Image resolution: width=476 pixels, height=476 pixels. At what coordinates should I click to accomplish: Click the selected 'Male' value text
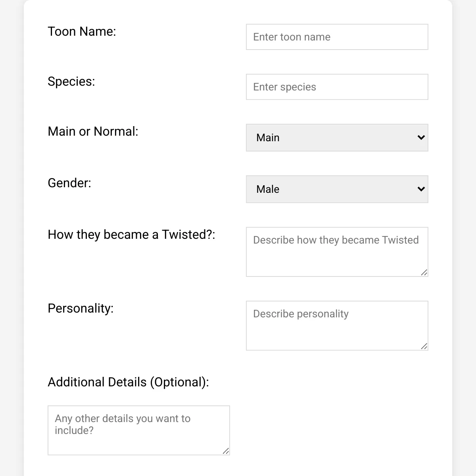268,189
